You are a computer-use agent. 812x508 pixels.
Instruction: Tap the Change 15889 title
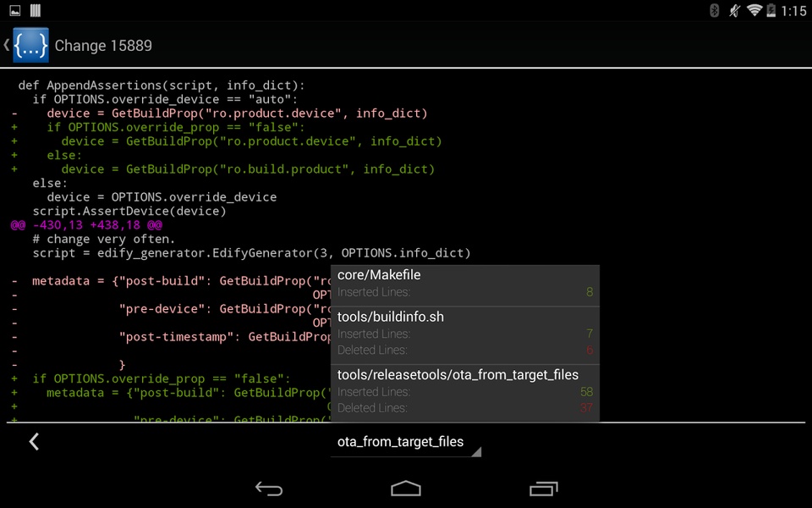tap(103, 46)
